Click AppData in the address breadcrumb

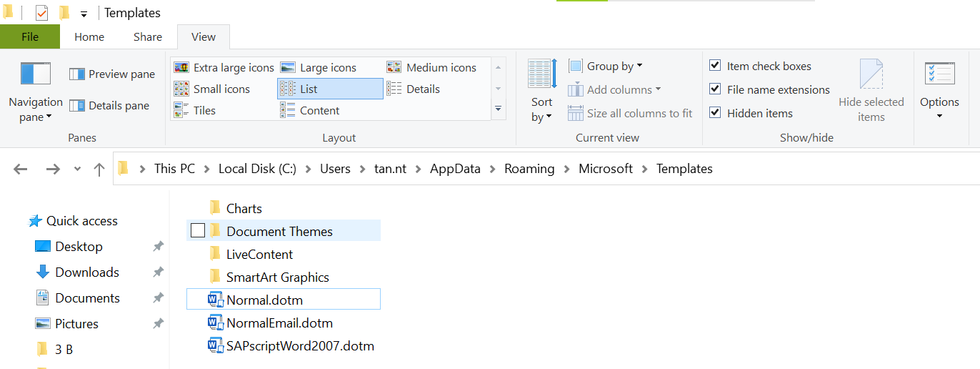(455, 169)
